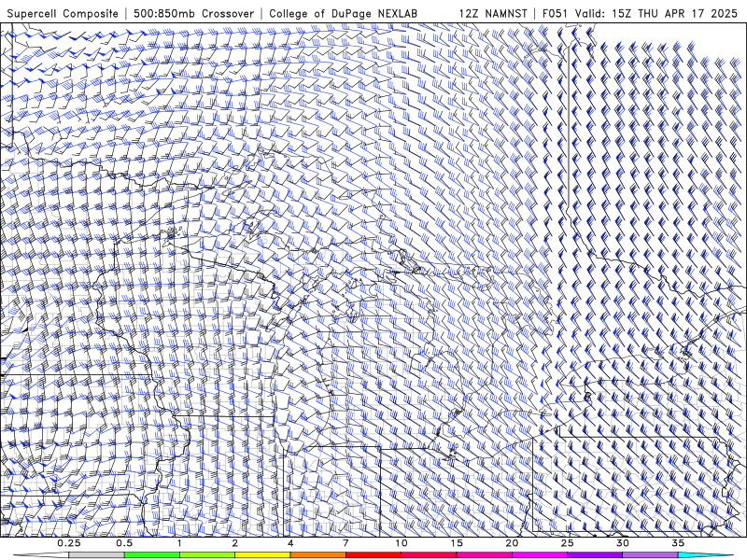Select the bright green color bar segment
747x560 pixels.
point(152,555)
